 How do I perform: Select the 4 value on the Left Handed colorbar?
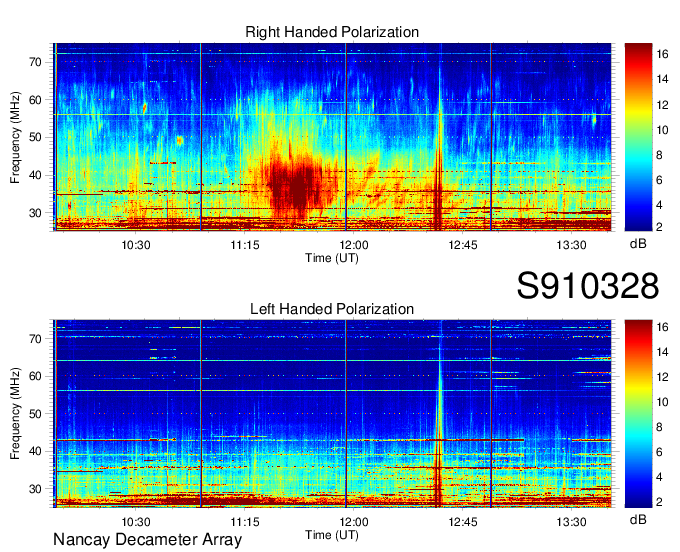tap(659, 477)
